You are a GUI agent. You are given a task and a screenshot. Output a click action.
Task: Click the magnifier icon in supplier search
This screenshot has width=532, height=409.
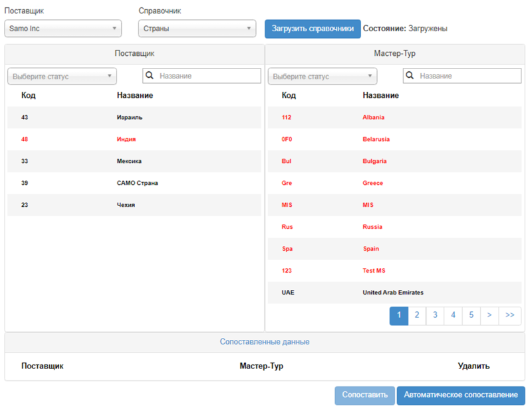(x=150, y=76)
